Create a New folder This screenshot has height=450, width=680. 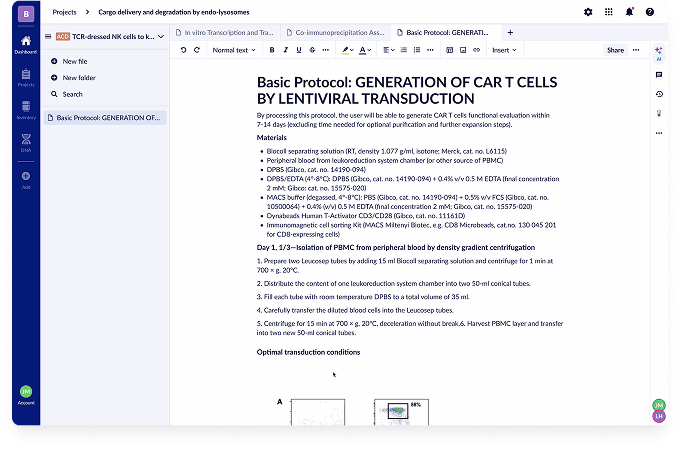point(73,78)
